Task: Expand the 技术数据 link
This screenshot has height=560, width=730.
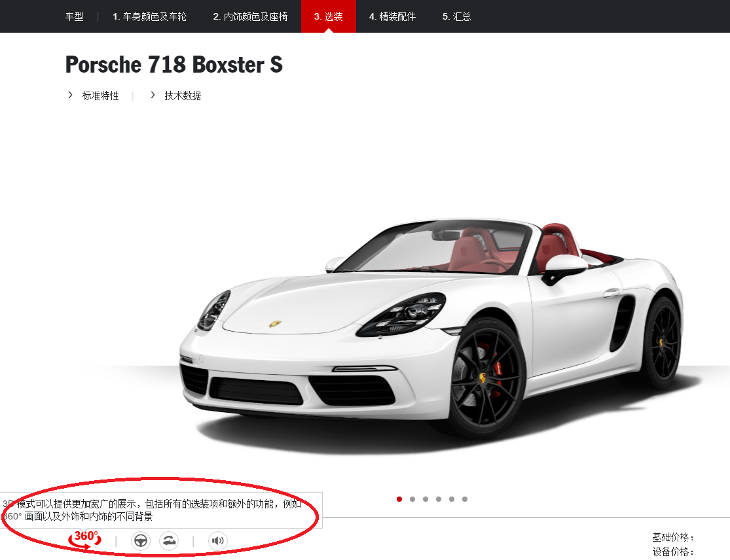Action: [183, 96]
